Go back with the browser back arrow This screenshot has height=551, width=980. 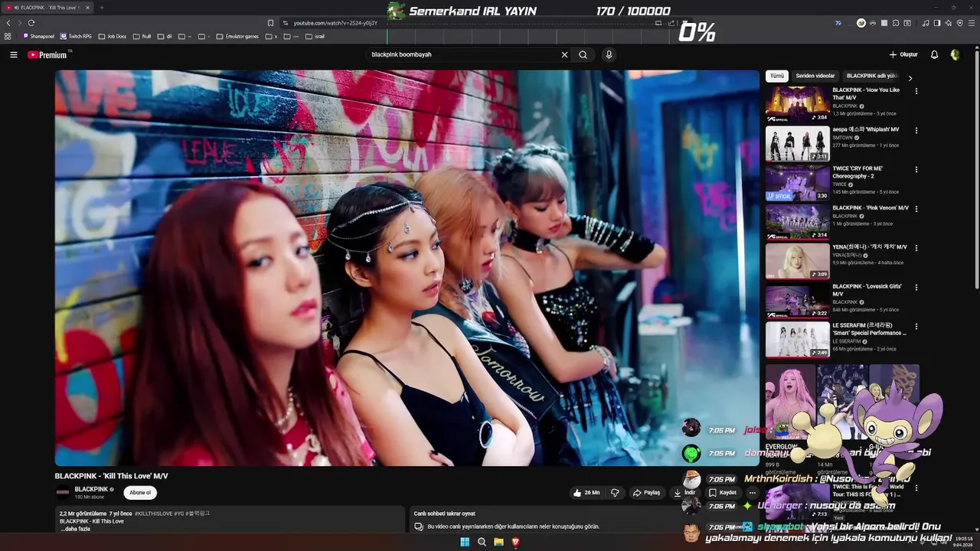[8, 23]
